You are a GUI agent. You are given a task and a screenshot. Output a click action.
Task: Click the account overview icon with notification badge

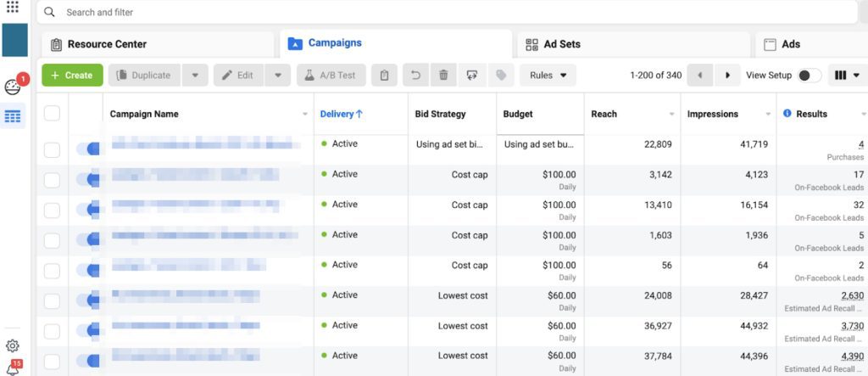(x=13, y=87)
